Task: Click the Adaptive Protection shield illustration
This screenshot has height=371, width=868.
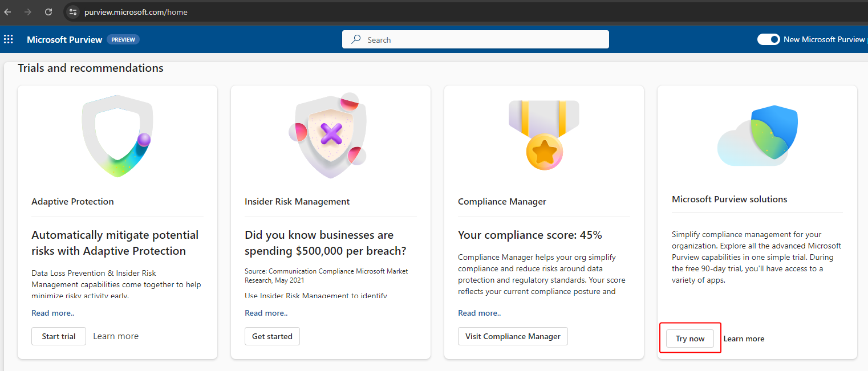Action: point(117,136)
